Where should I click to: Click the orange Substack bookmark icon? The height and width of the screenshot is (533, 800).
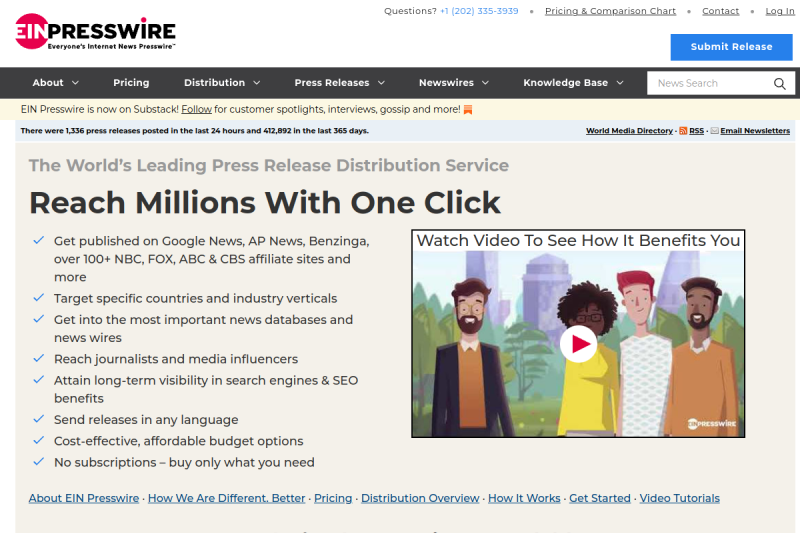(468, 110)
